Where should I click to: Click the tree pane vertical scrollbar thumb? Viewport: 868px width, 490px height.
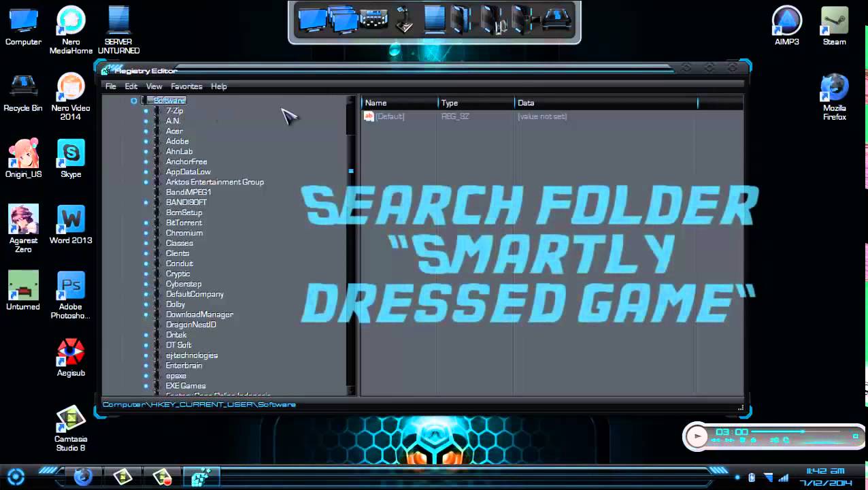click(351, 171)
